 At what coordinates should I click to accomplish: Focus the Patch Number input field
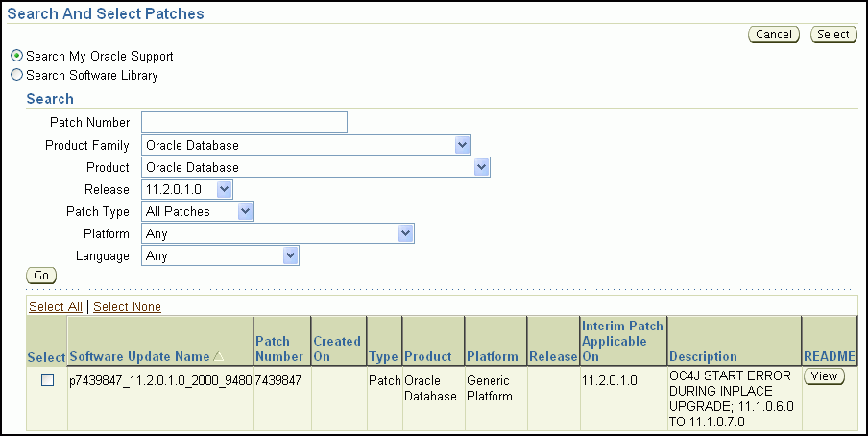tap(244, 122)
